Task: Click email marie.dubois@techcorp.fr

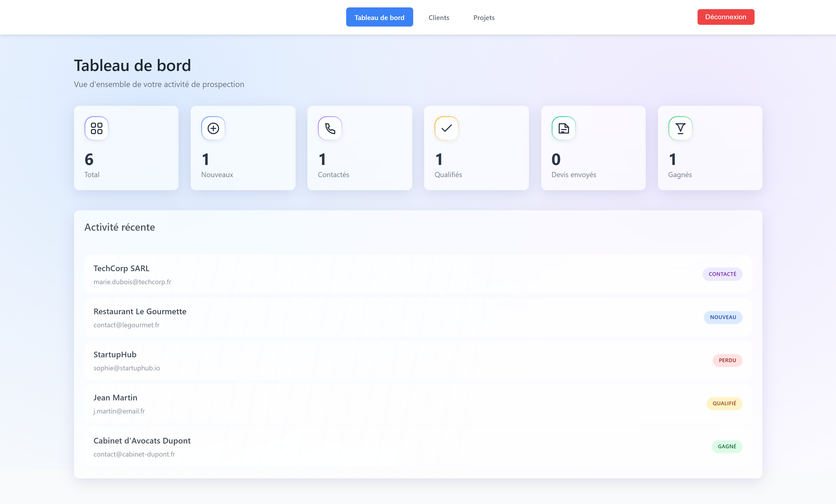Action: coord(132,282)
